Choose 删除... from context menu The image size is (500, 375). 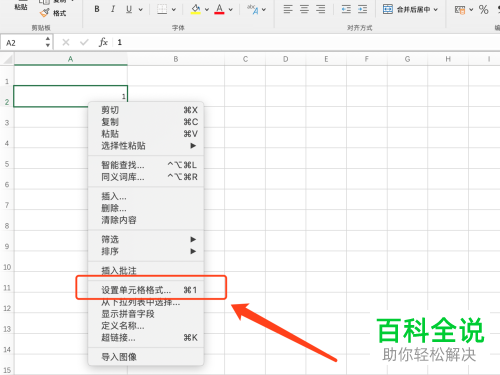(146, 208)
